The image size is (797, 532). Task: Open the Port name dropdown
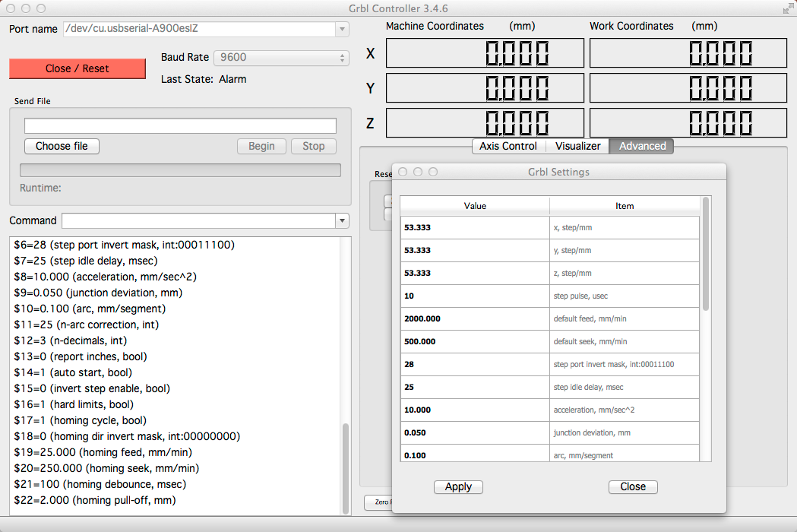click(342, 29)
